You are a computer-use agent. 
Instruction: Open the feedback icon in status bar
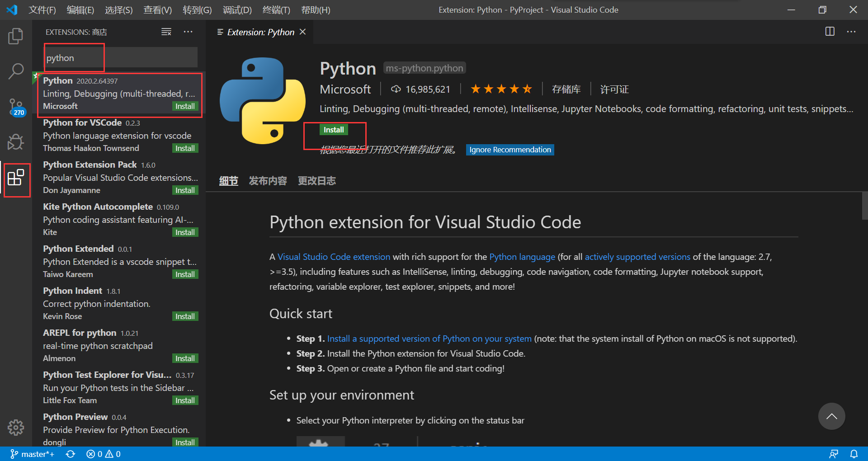[x=834, y=454]
